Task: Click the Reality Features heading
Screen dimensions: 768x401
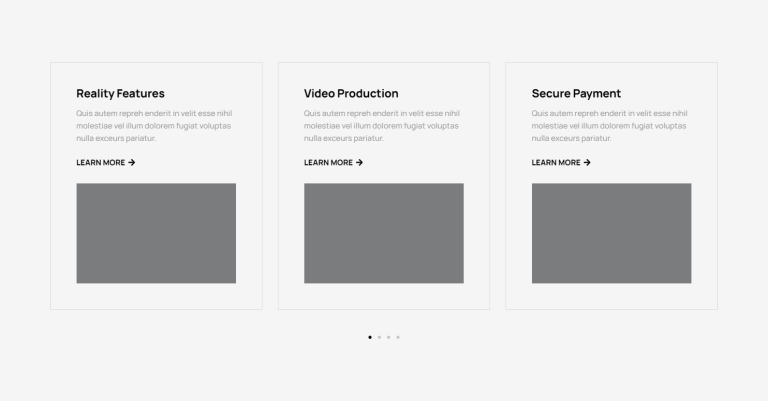Action: [120, 94]
